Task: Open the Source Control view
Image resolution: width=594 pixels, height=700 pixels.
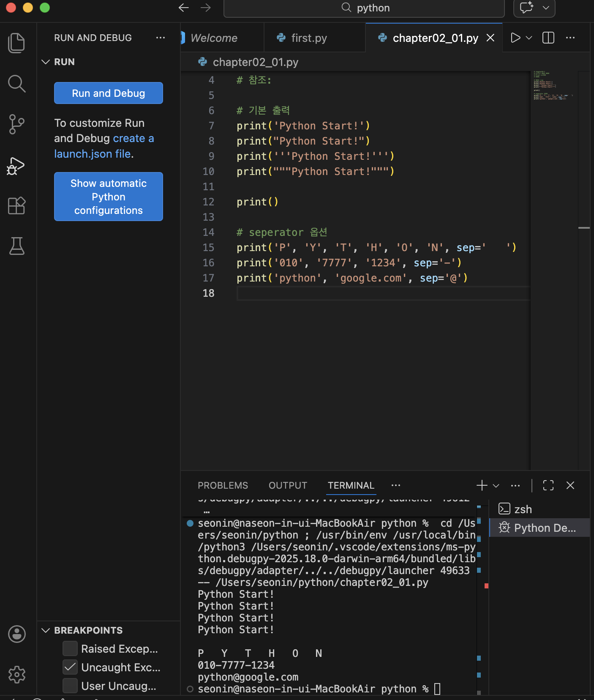Action: [16, 124]
